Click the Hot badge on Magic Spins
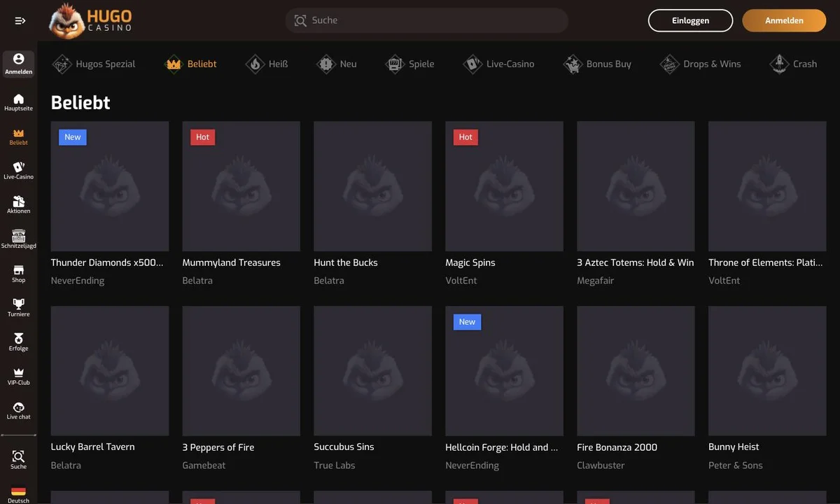Screen dimensions: 840x504 click(466, 137)
